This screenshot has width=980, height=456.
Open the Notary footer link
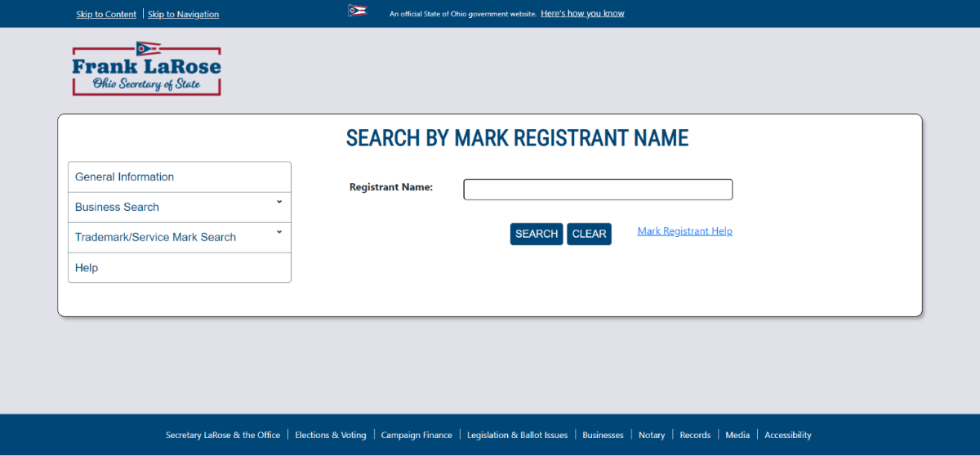[652, 435]
